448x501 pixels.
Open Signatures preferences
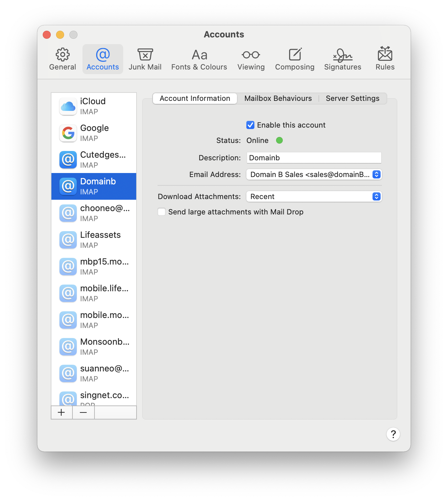pos(343,59)
